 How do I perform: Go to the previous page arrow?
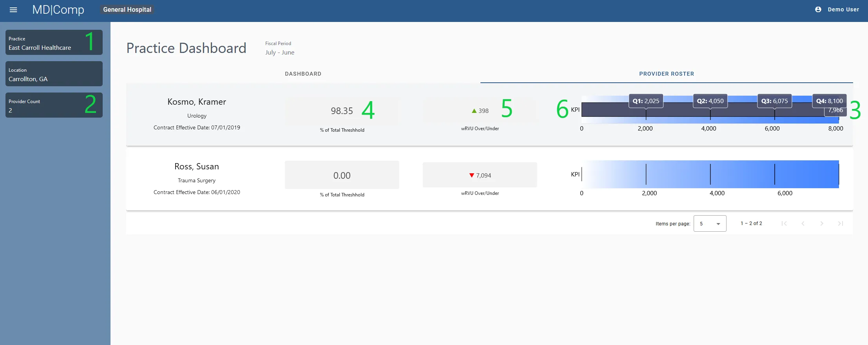pyautogui.click(x=803, y=223)
